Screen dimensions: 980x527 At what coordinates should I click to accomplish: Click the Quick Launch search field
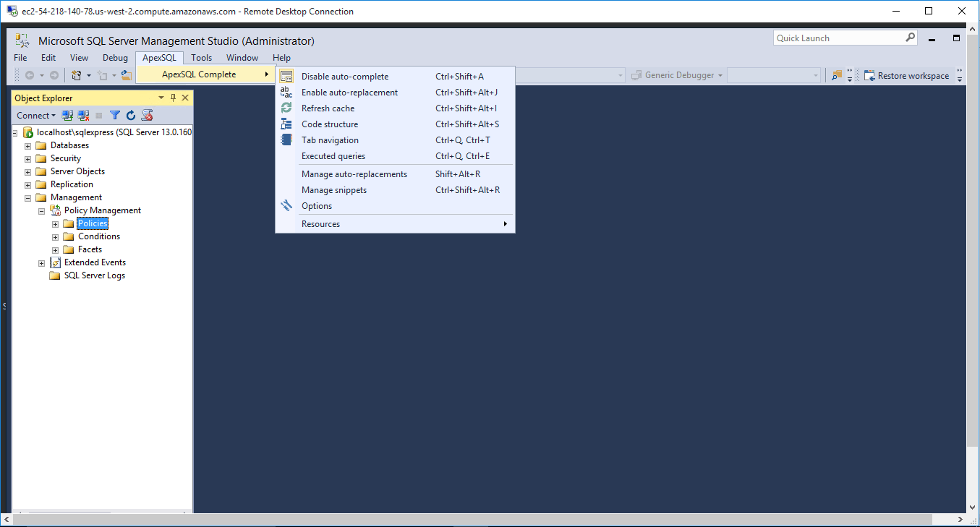coord(839,38)
